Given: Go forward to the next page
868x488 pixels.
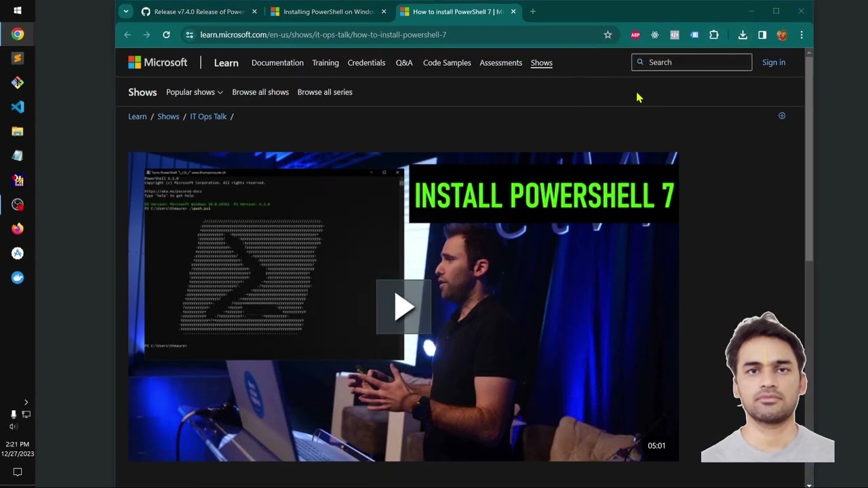Looking at the screenshot, I should click(x=146, y=35).
